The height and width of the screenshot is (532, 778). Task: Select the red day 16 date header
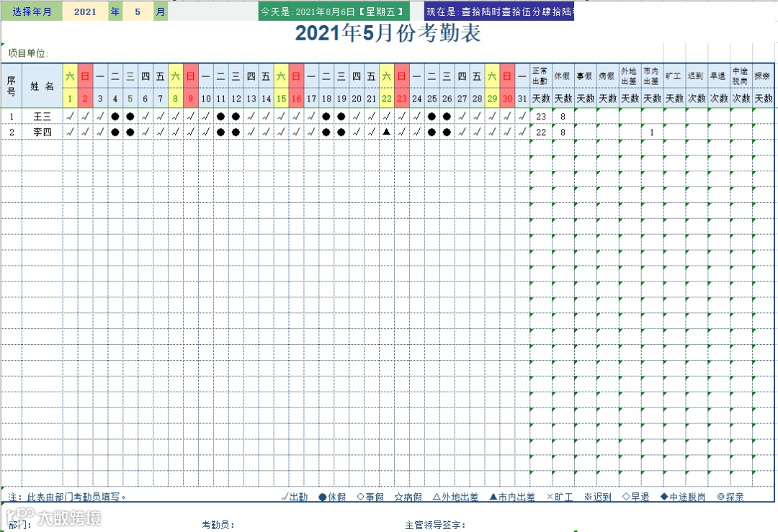(296, 99)
